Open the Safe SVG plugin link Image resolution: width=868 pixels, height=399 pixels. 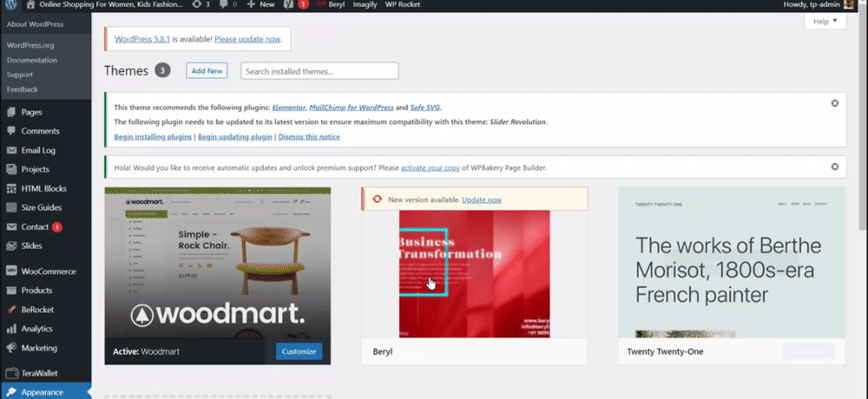[x=425, y=108]
